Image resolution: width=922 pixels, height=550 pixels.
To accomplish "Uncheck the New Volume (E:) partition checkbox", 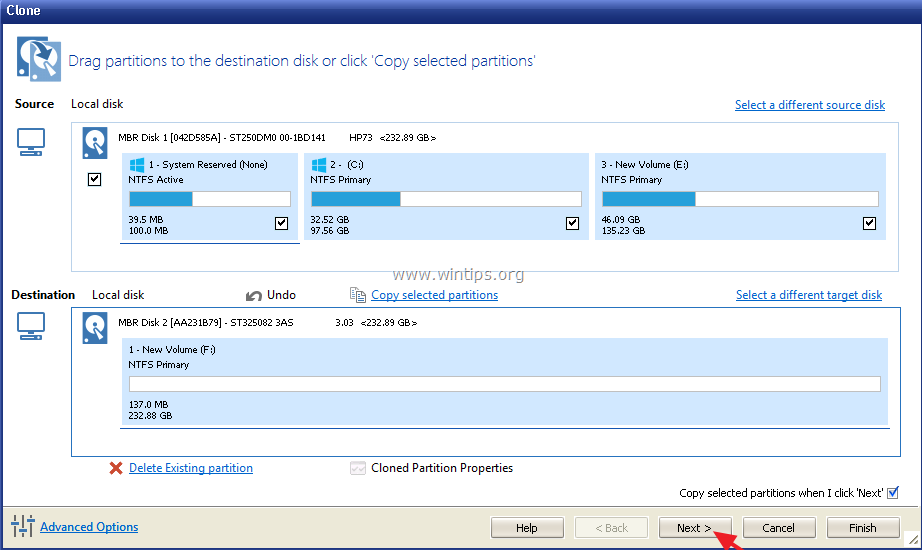I will 869,224.
